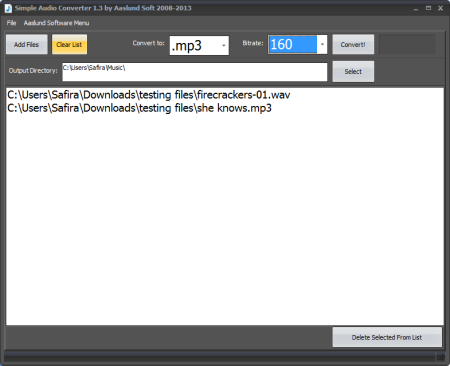The width and height of the screenshot is (450, 366).
Task: Focus the Output Directory path field
Action: tap(195, 72)
